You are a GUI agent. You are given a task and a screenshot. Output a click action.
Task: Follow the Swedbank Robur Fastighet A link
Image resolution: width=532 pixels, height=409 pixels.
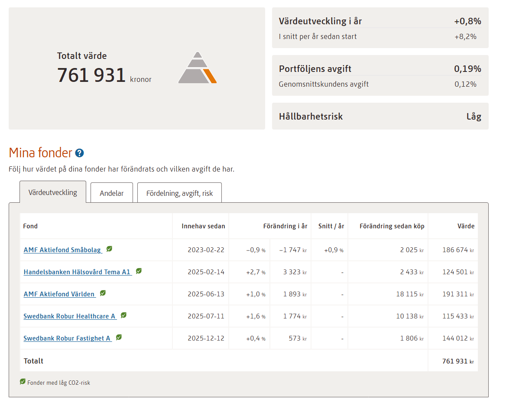pos(67,338)
